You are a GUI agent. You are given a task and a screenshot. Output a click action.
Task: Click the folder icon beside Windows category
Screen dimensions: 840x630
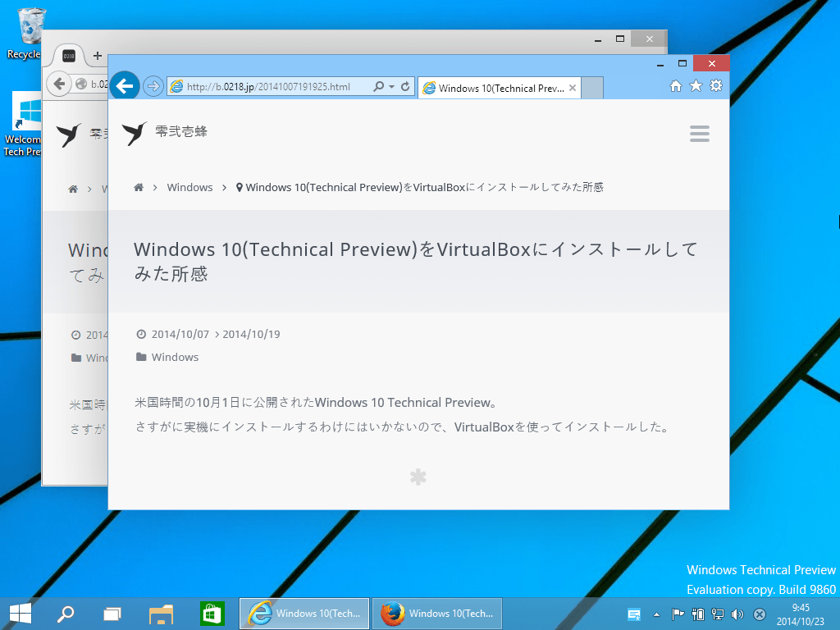(141, 357)
